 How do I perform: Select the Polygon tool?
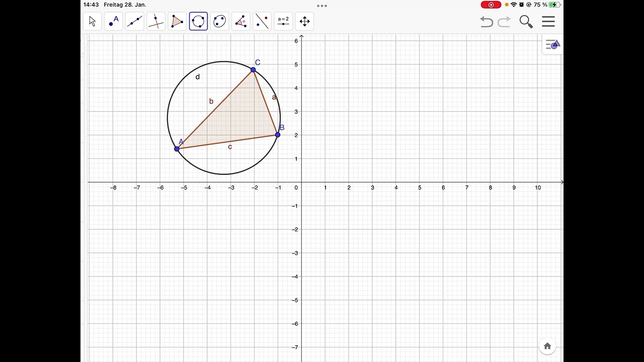coord(177,21)
